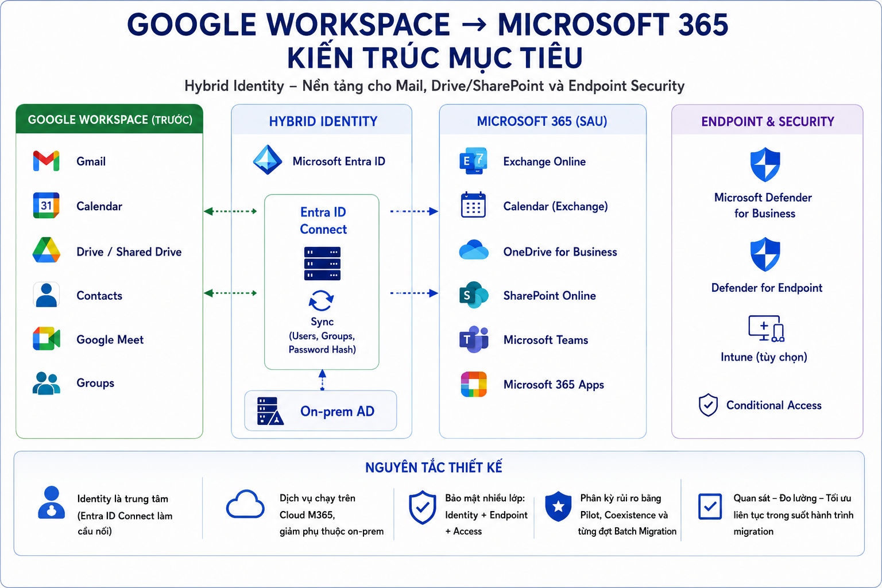882x588 pixels.
Task: Click the Microsoft Teams icon
Action: click(474, 339)
